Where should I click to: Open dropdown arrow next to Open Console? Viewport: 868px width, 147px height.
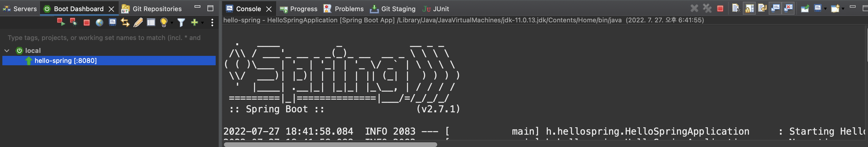pos(843,9)
